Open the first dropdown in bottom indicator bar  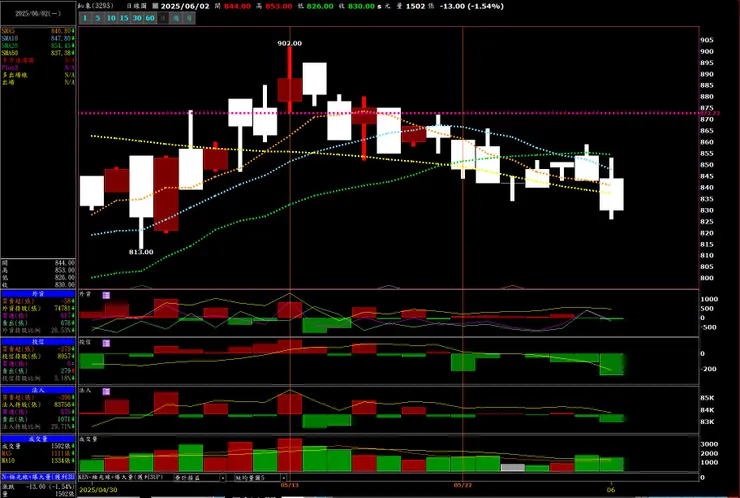pyautogui.click(x=200, y=478)
